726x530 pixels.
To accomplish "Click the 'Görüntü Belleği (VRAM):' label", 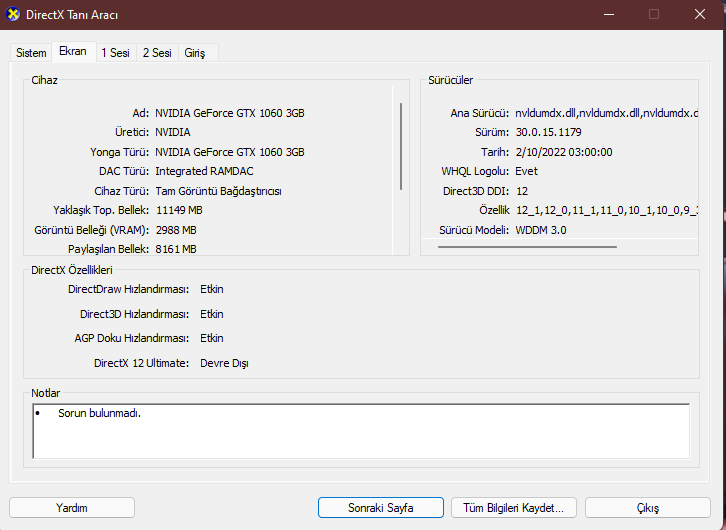I will tap(92, 230).
